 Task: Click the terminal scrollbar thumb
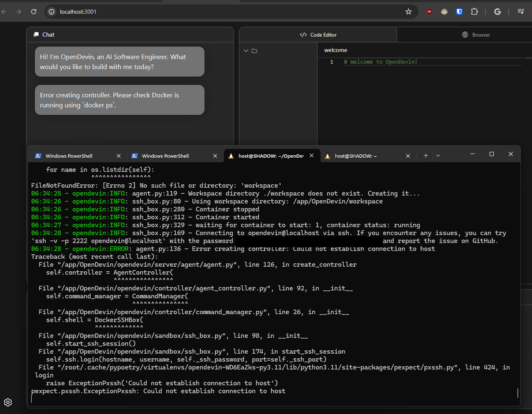pos(518,393)
